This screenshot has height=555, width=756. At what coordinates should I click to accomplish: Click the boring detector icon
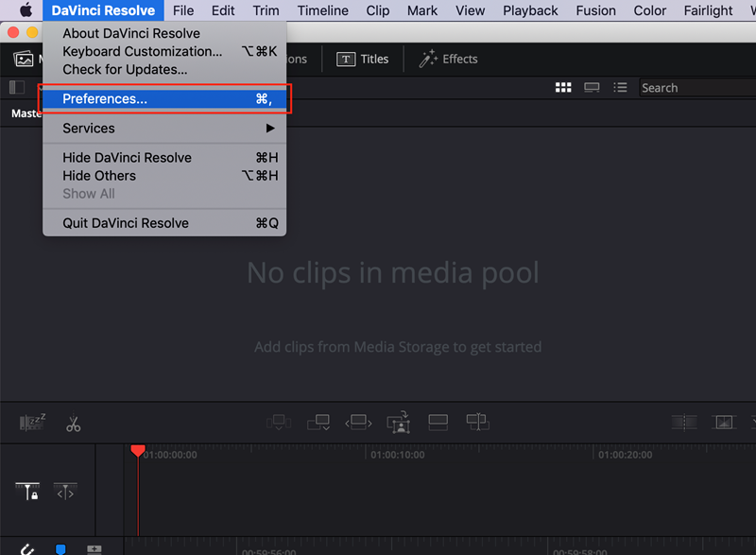pos(32,422)
